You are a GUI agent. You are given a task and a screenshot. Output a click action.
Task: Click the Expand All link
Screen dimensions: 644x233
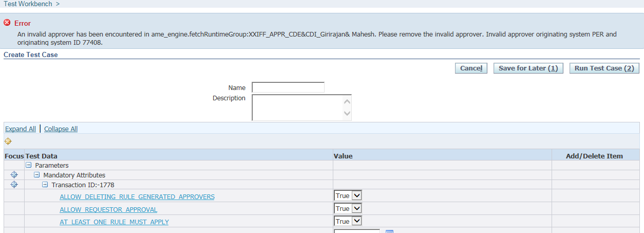coord(21,129)
